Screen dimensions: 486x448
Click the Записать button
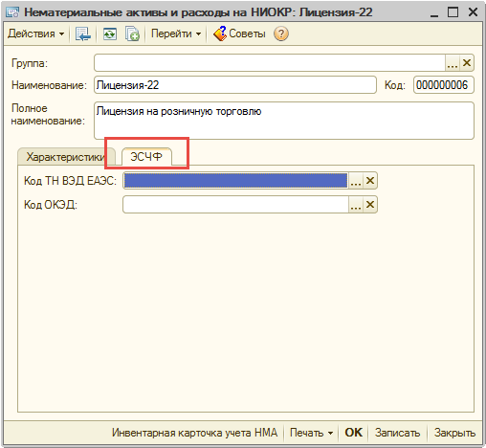(x=397, y=433)
